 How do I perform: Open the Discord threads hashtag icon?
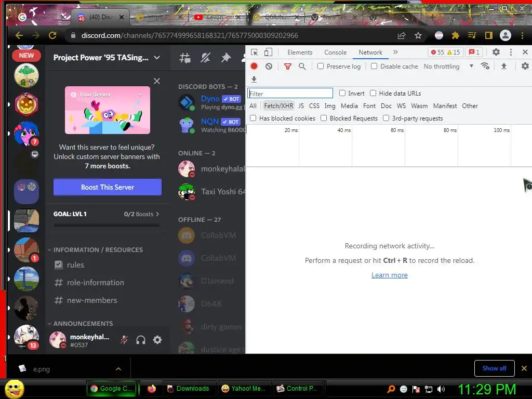185,58
